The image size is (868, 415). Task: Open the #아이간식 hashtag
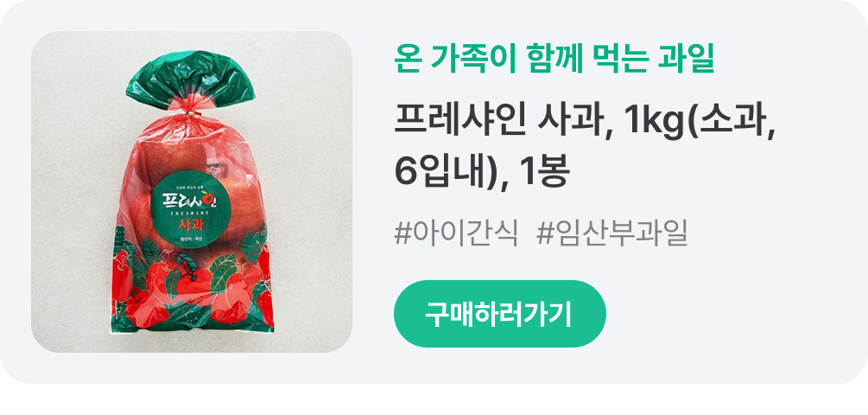(x=455, y=233)
